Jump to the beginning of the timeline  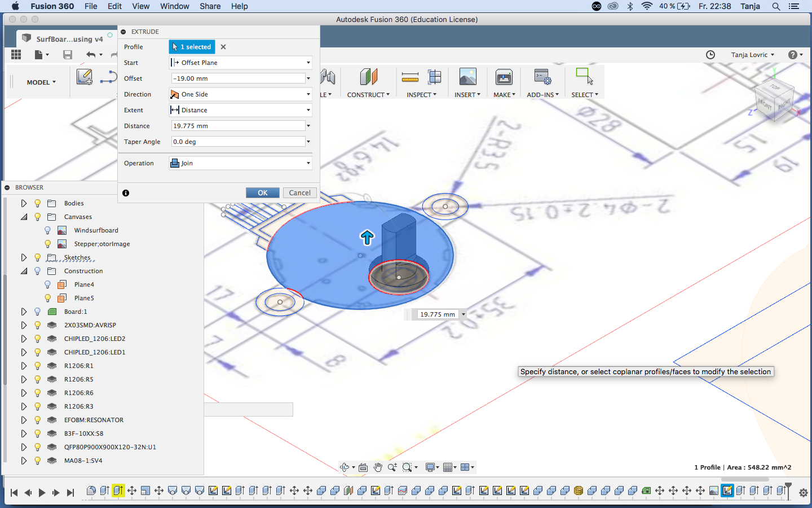coord(14,493)
